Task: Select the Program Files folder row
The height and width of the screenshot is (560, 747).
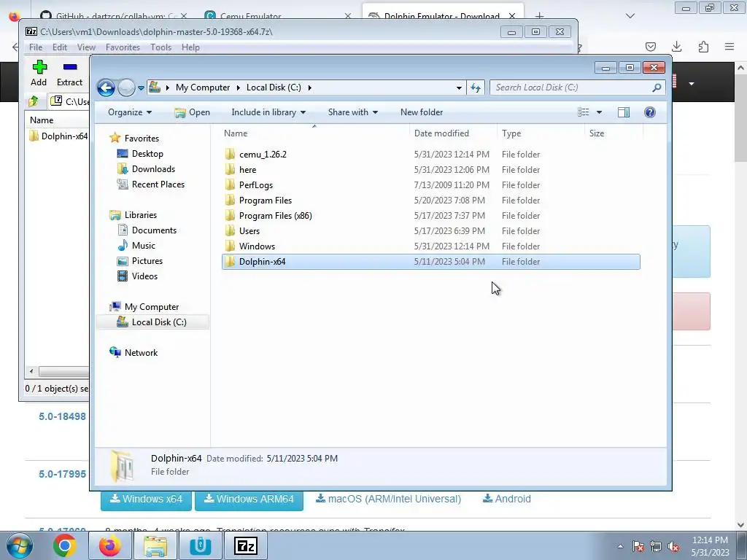Action: pyautogui.click(x=430, y=201)
